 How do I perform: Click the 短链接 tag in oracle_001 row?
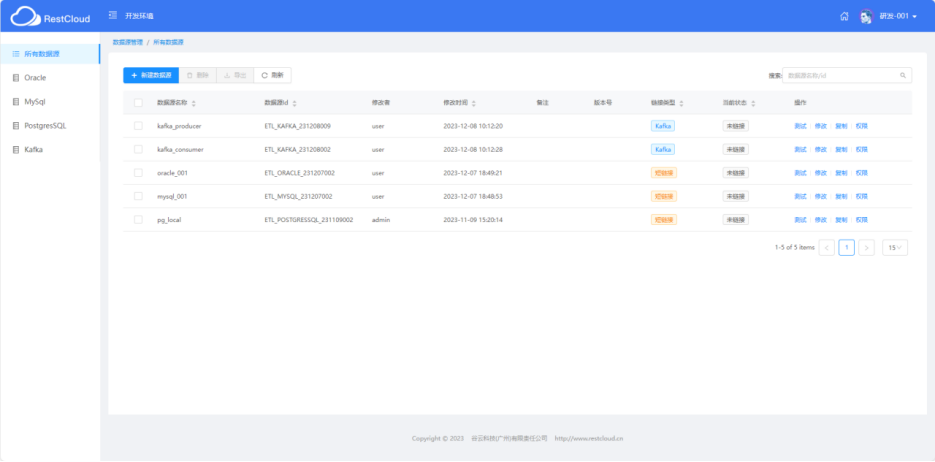[x=664, y=172]
